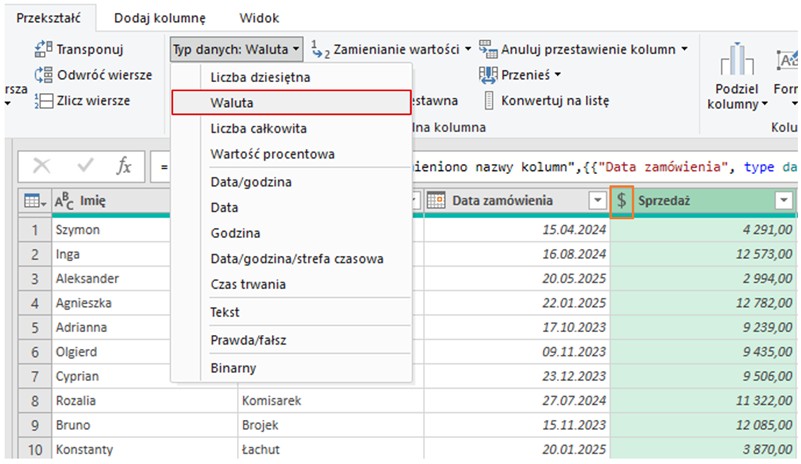Click the Przenieś icon

pos(488,75)
